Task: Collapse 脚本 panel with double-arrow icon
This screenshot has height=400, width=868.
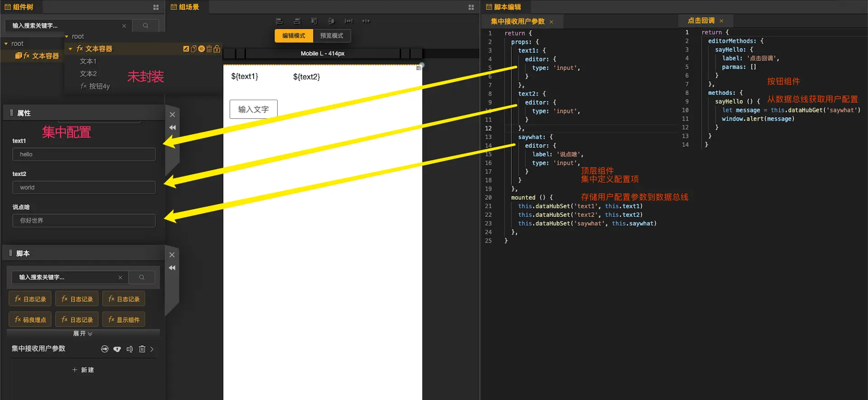Action: 172,268
